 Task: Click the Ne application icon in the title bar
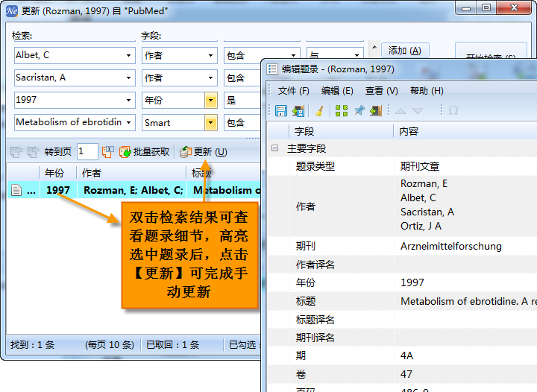pos(12,11)
